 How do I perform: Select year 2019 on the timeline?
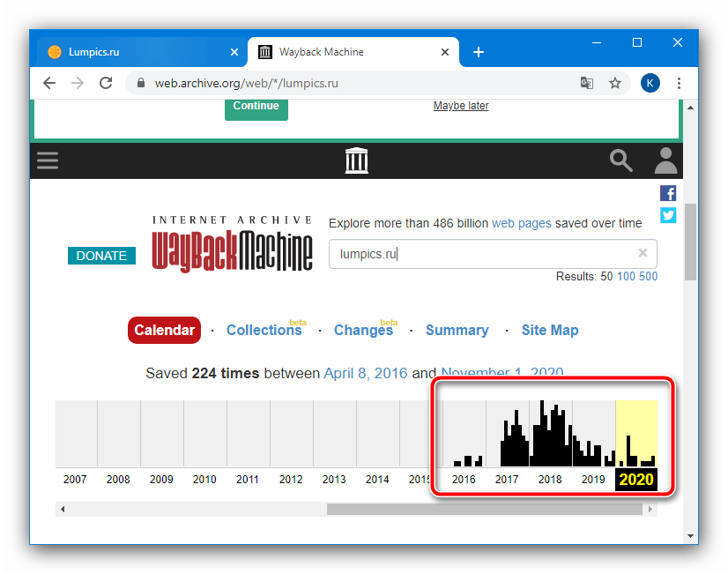(593, 480)
